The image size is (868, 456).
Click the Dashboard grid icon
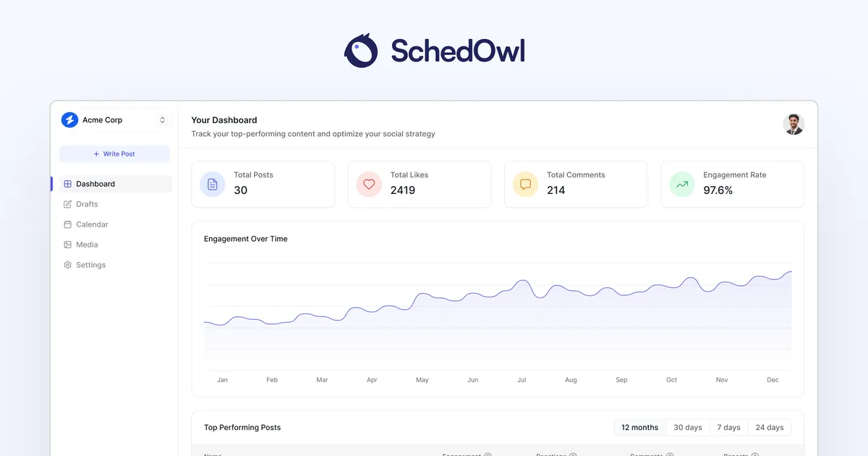coord(67,184)
